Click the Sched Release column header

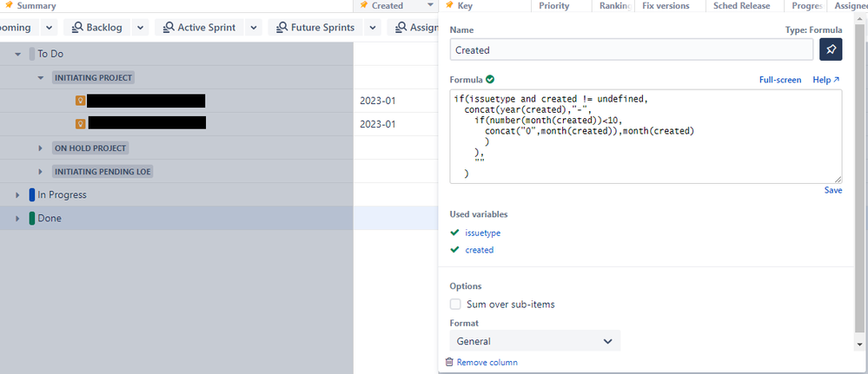(741, 5)
